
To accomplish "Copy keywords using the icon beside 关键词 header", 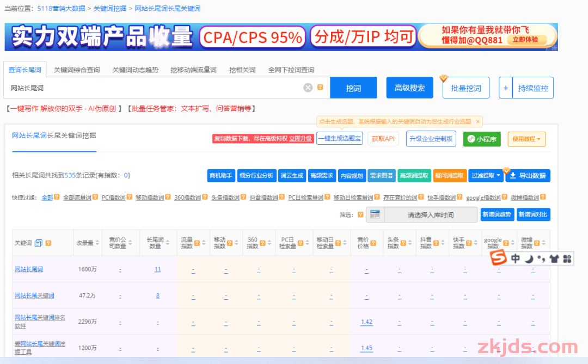I will (x=38, y=243).
